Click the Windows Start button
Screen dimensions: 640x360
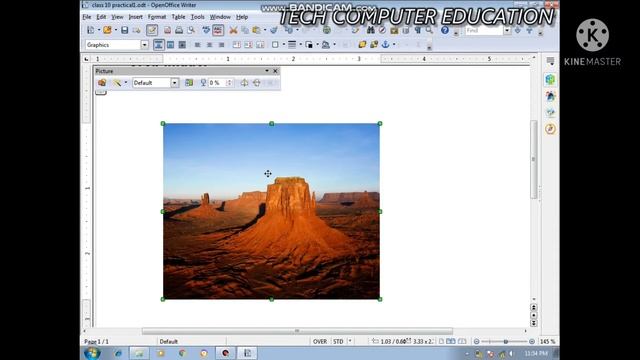click(x=92, y=353)
